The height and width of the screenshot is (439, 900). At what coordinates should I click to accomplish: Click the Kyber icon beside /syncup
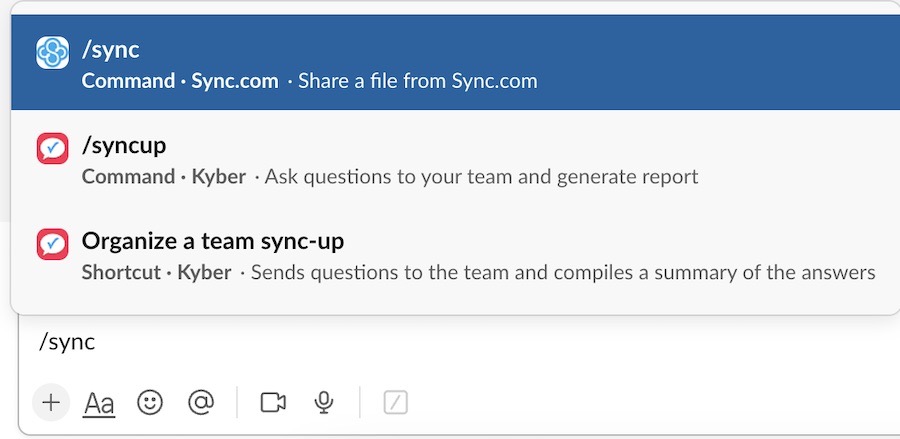click(53, 148)
